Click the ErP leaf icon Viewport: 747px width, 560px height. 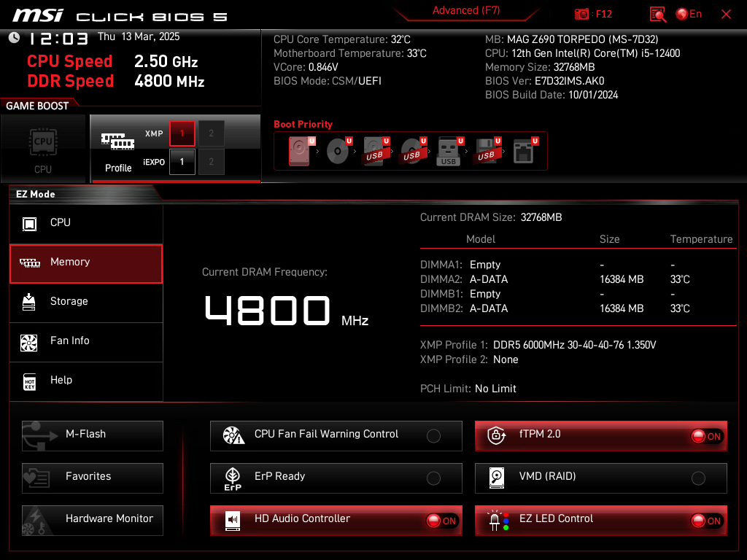233,478
